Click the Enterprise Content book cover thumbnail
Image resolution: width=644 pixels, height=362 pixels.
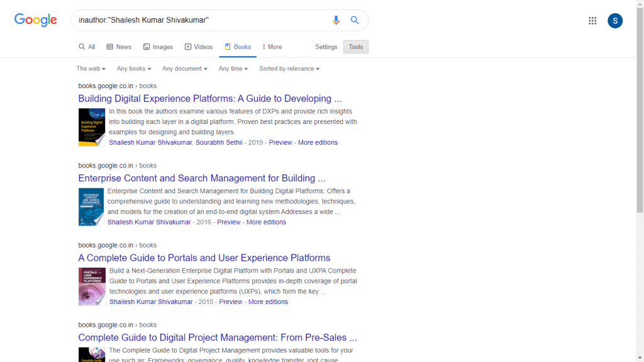pos(91,206)
